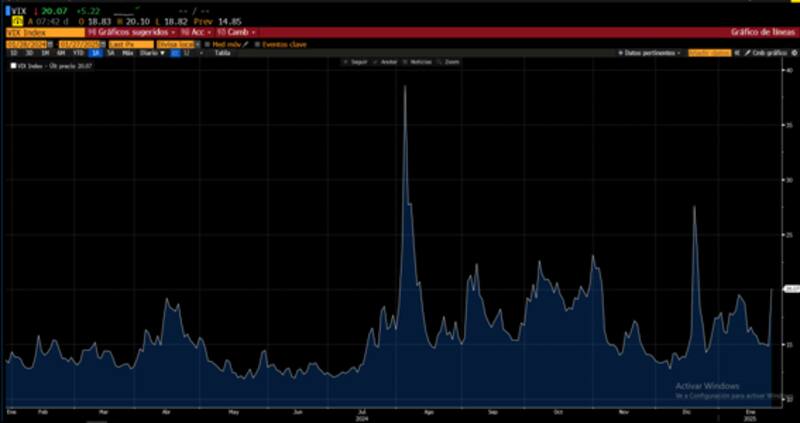Open the Diario periodicity dropdown
The width and height of the screenshot is (800, 423).
150,53
